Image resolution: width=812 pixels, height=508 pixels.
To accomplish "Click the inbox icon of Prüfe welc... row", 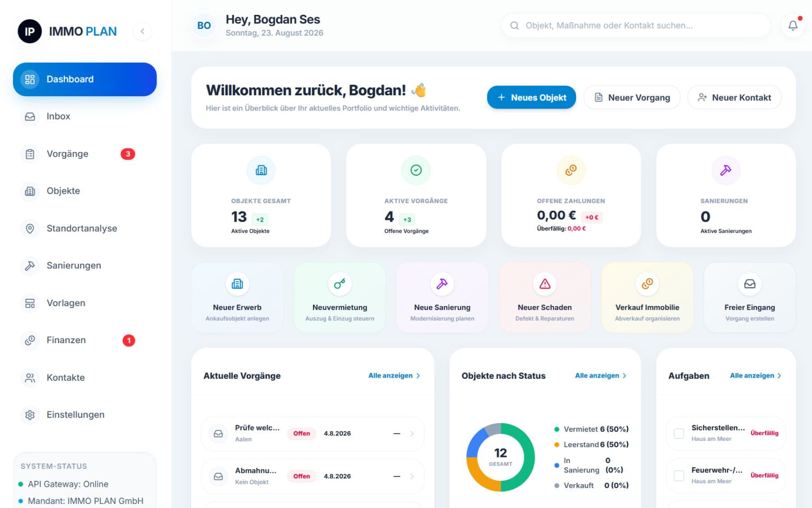I will 218,433.
